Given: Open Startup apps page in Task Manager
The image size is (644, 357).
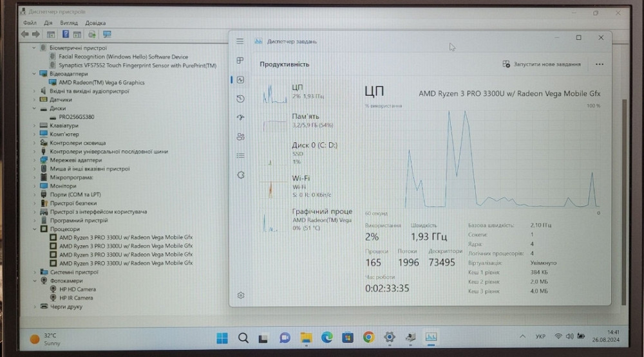Looking at the screenshot, I should coord(241,117).
